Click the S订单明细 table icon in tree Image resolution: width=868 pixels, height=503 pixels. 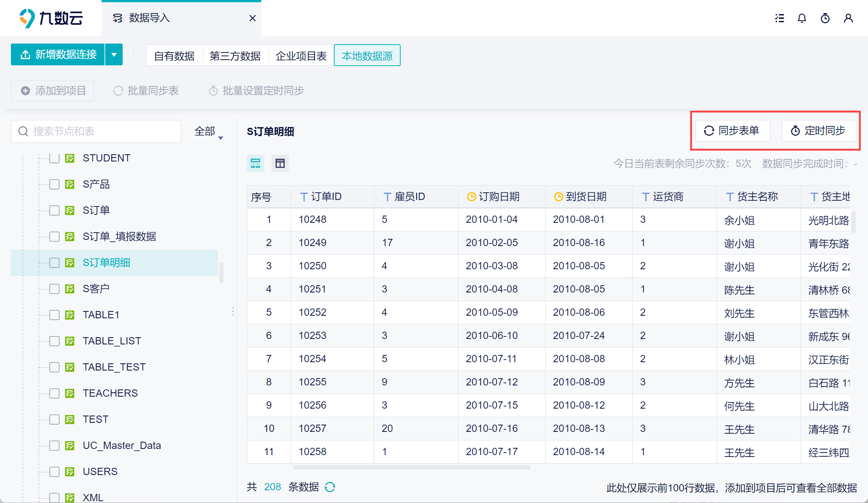coord(70,263)
